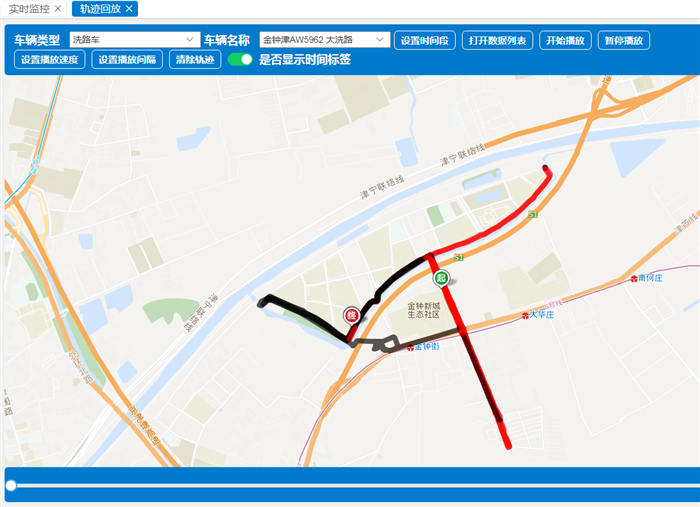Click the 设置时间段 button
The height and width of the screenshot is (507, 700).
tap(425, 40)
